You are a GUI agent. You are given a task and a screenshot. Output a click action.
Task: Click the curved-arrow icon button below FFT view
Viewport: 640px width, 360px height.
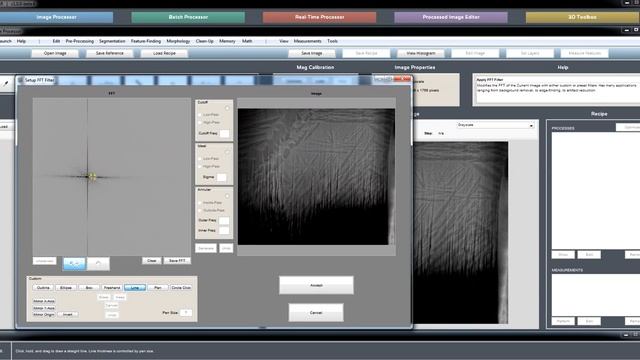click(x=98, y=264)
